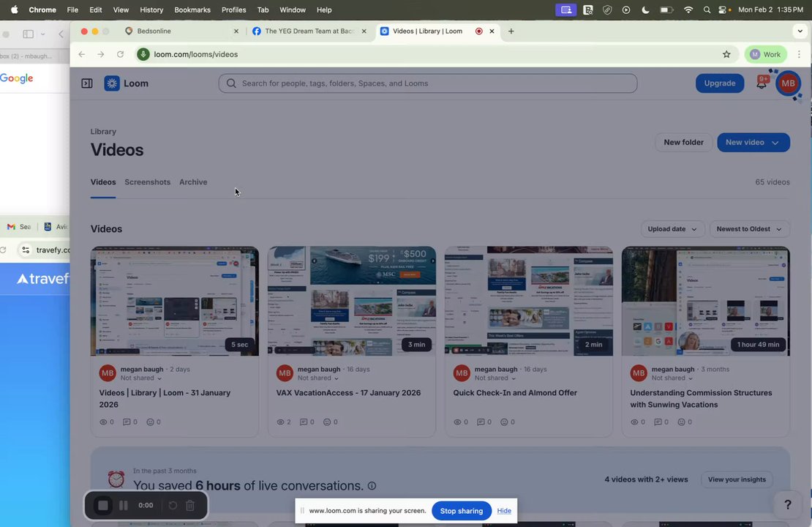The image size is (812, 527).
Task: Click the Chrome address bar URL
Action: click(x=196, y=54)
